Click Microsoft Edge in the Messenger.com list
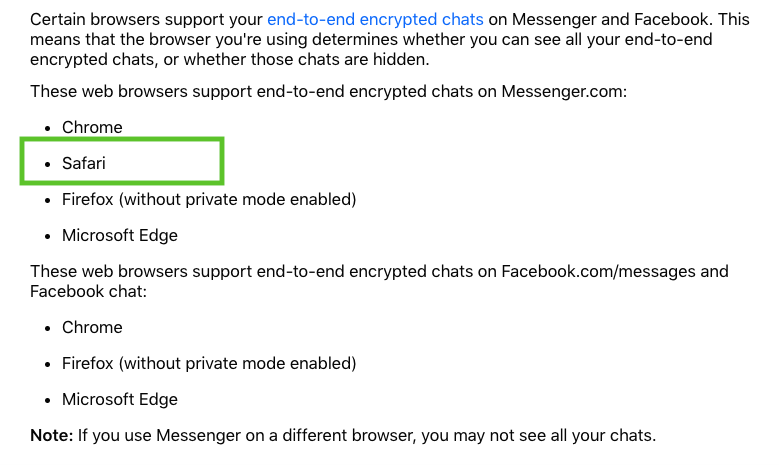The width and height of the screenshot is (779, 465). tap(120, 235)
